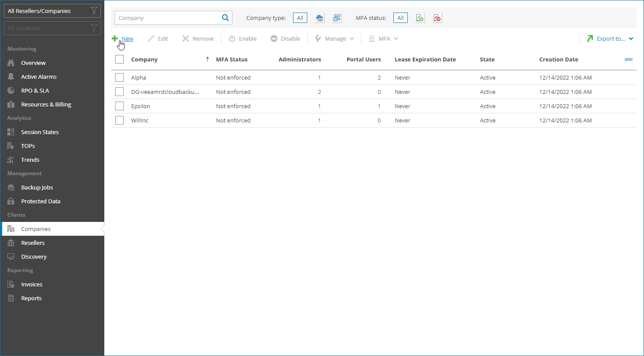Open Backup Jobs from Management section
644x356 pixels.
[x=37, y=187]
